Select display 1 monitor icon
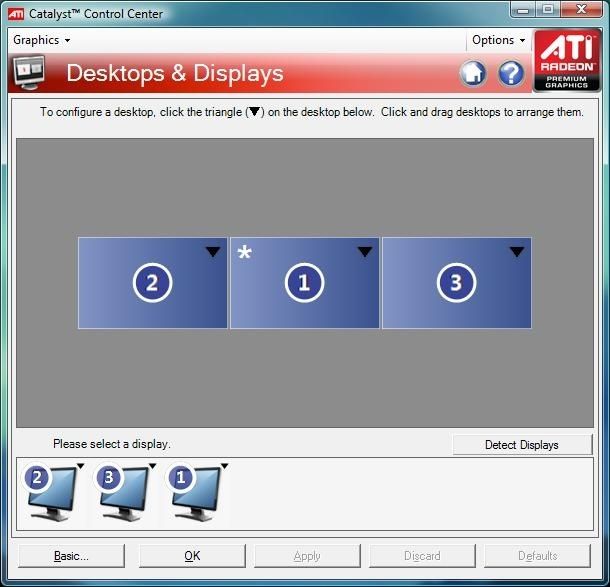The width and height of the screenshot is (610, 587). (195, 493)
